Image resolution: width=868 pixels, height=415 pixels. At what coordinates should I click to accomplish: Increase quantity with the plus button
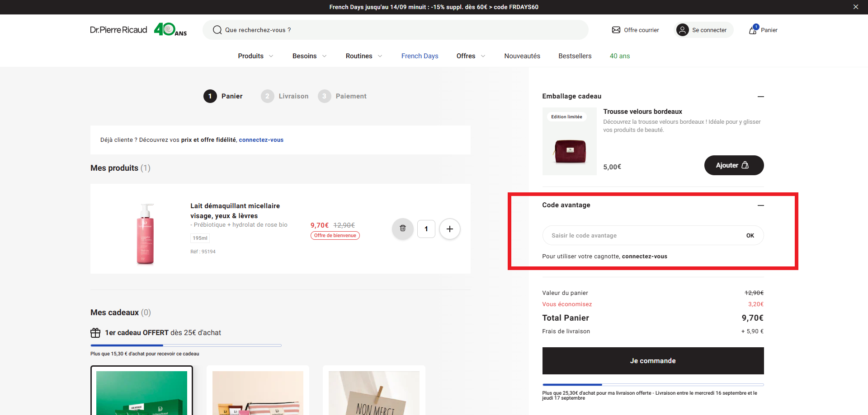click(x=449, y=229)
